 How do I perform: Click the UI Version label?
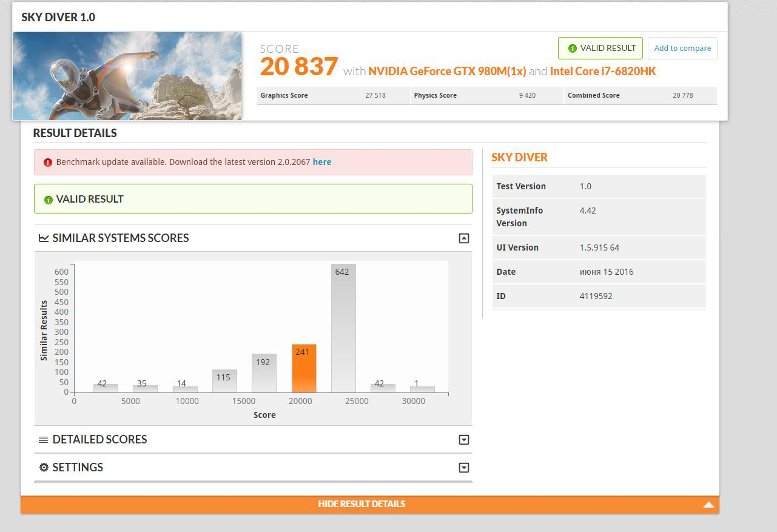pos(517,247)
